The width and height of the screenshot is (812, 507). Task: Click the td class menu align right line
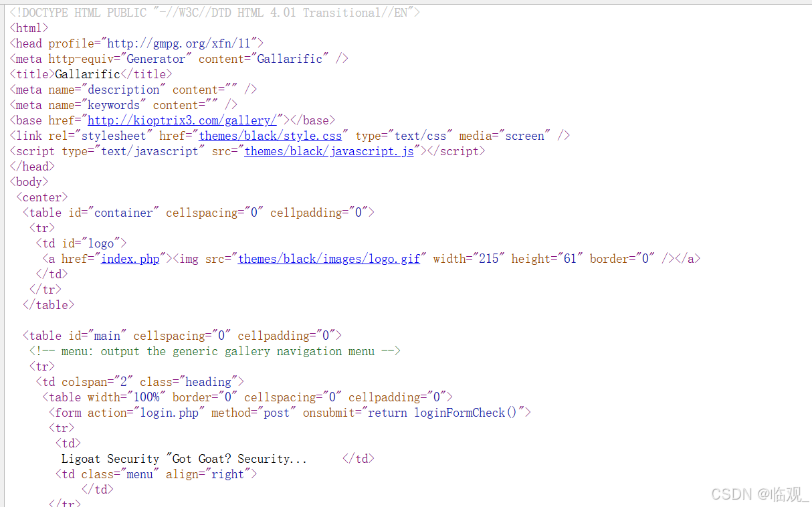(x=156, y=474)
